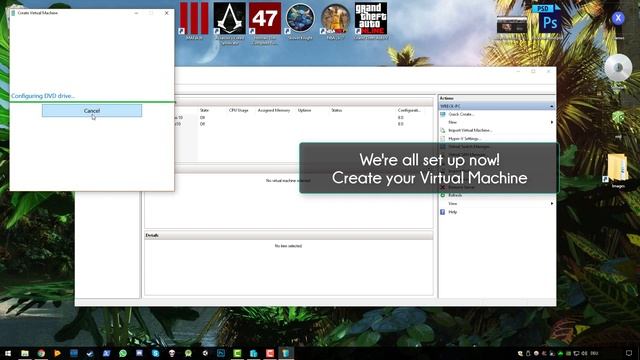
Task: Open the green Camtasia icon in taskbar
Action: pos(237,353)
